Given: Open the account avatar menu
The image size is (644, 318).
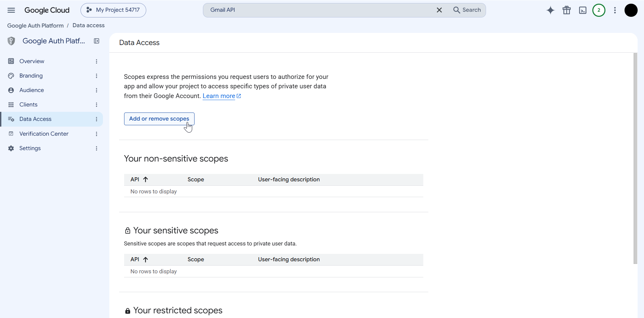Looking at the screenshot, I should 631,10.
